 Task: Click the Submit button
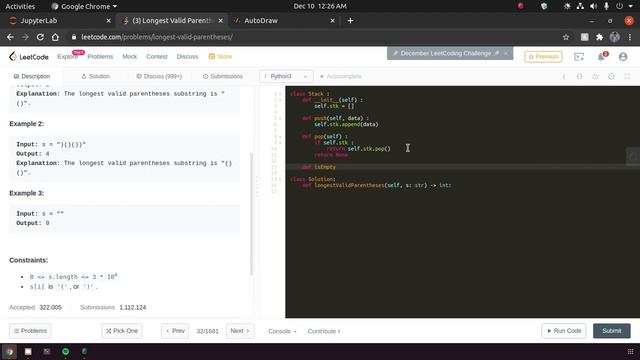(x=611, y=331)
